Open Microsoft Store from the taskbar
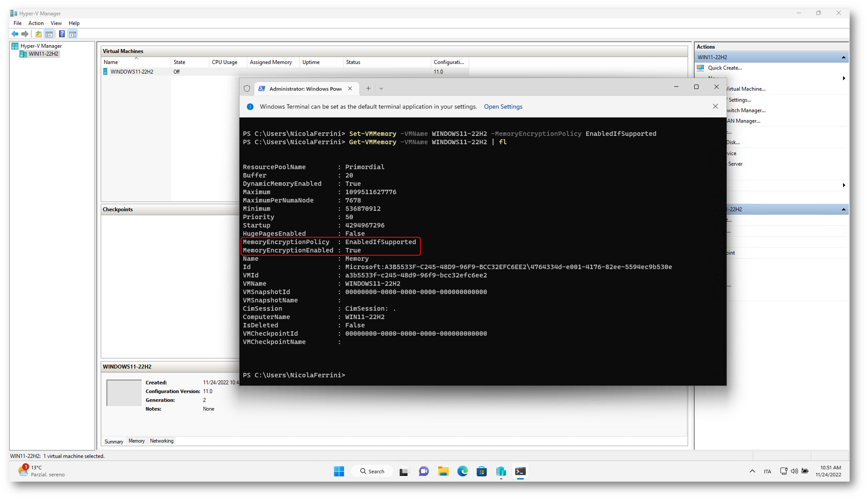The width and height of the screenshot is (868, 500). point(482,471)
